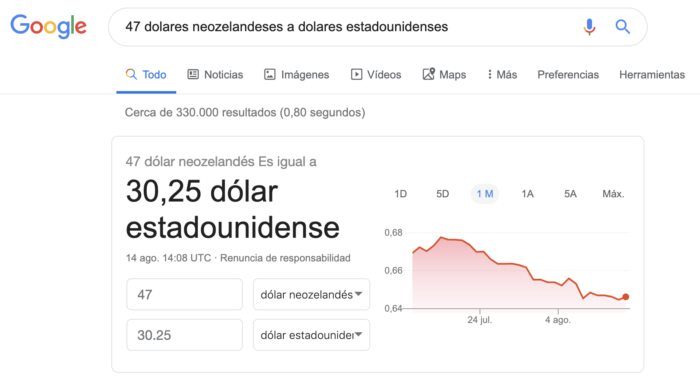
Task: Open the dólar neozelandés currency dropdown
Action: 311,295
